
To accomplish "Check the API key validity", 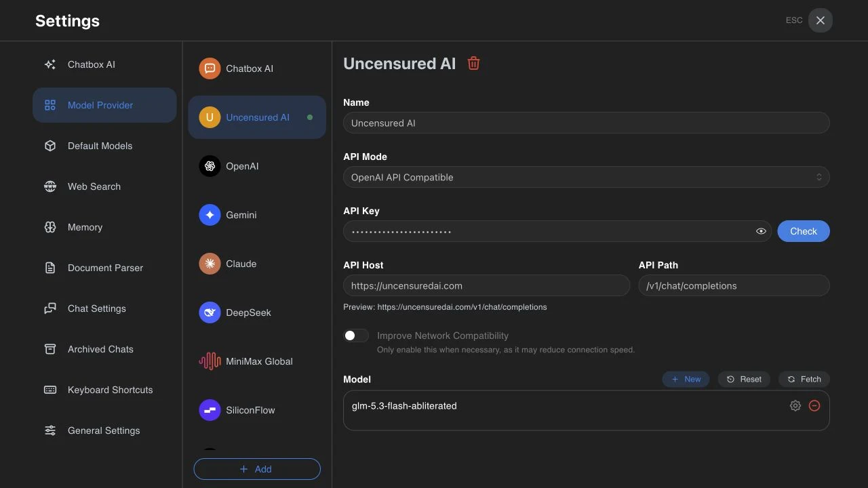I will 804,231.
